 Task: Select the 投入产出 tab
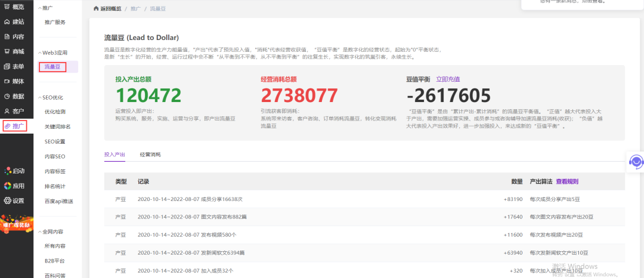tap(114, 155)
